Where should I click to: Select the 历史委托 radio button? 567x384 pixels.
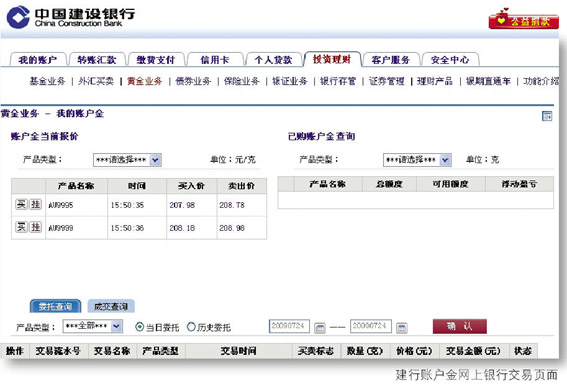coord(191,327)
